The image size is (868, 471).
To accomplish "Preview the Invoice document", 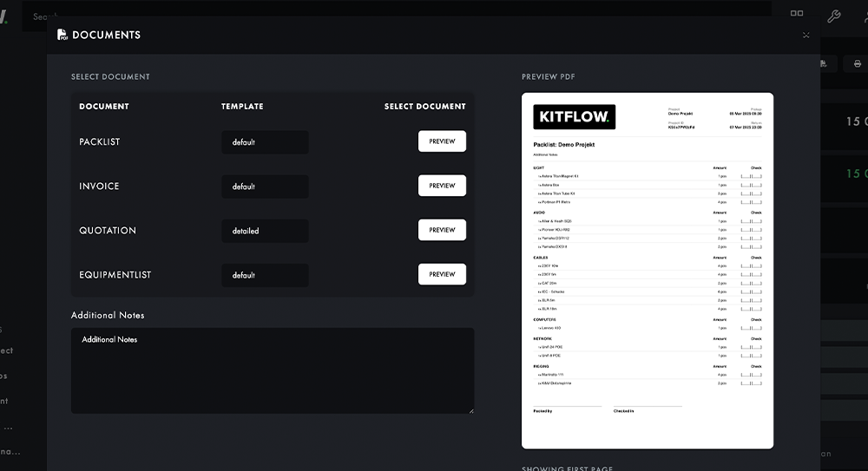I will click(x=442, y=186).
